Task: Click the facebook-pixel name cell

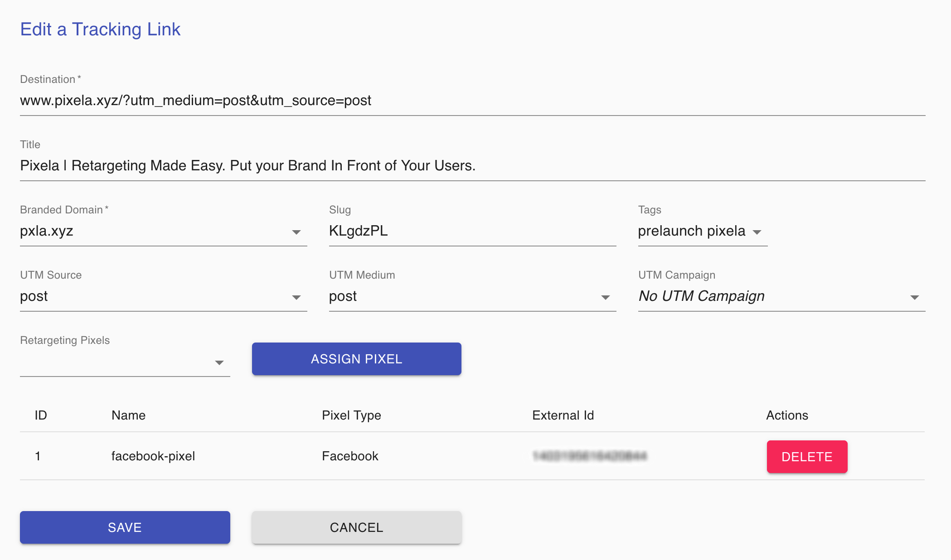Action: pyautogui.click(x=153, y=456)
